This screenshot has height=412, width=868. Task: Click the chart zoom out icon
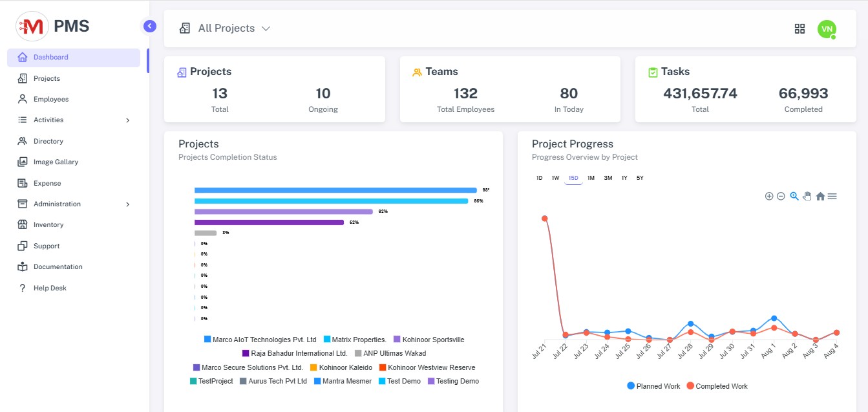(781, 197)
